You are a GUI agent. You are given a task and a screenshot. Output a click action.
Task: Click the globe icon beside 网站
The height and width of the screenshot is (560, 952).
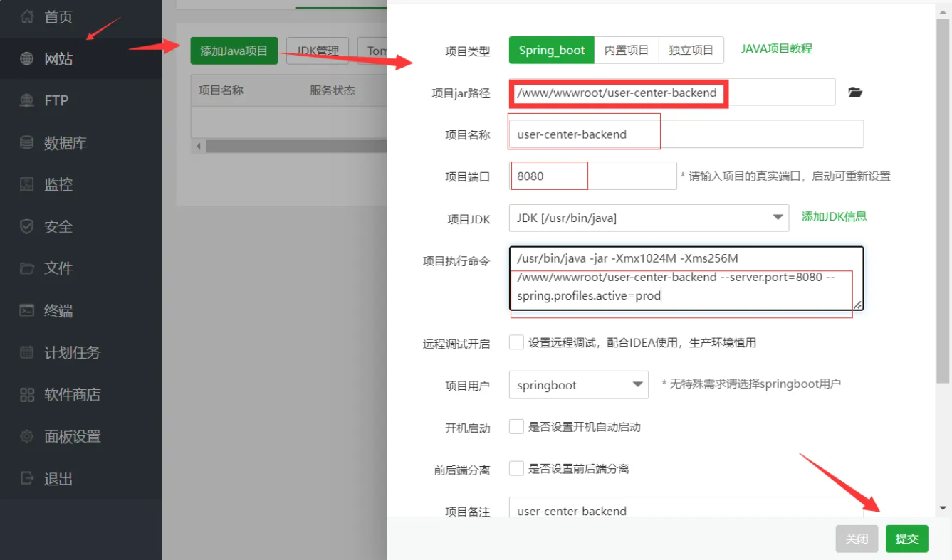click(x=27, y=58)
